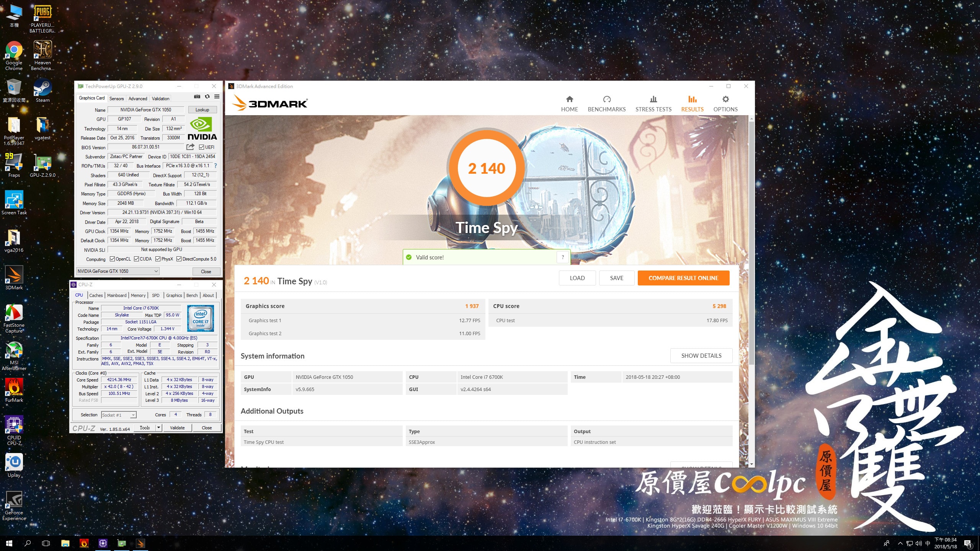Viewport: 980px width, 551px height.
Task: Switch to the Mainboard tab in CPU-Z
Action: coord(117,295)
